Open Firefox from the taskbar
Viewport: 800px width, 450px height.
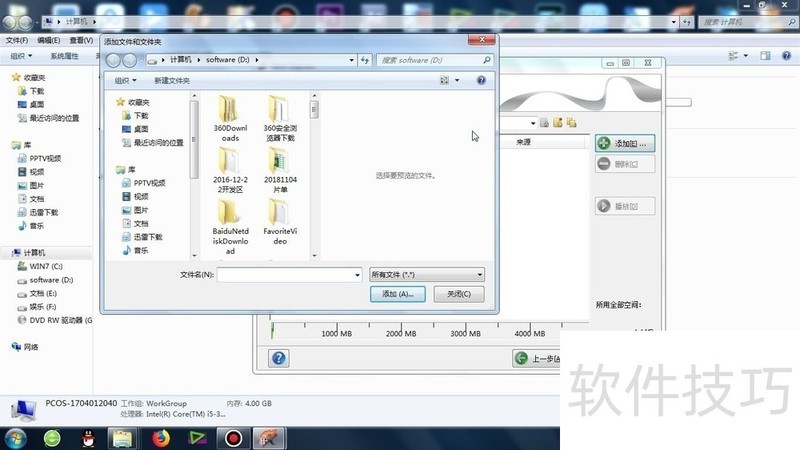pyautogui.click(x=162, y=438)
